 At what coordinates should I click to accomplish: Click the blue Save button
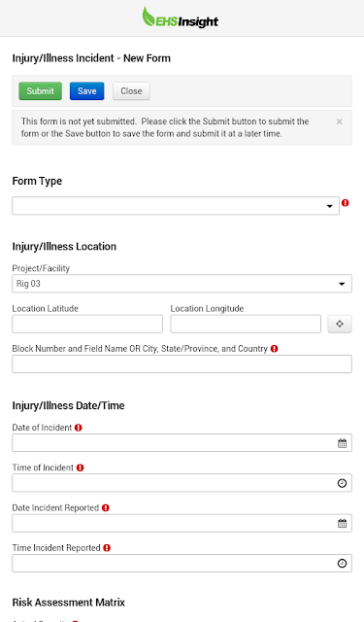[x=87, y=90]
